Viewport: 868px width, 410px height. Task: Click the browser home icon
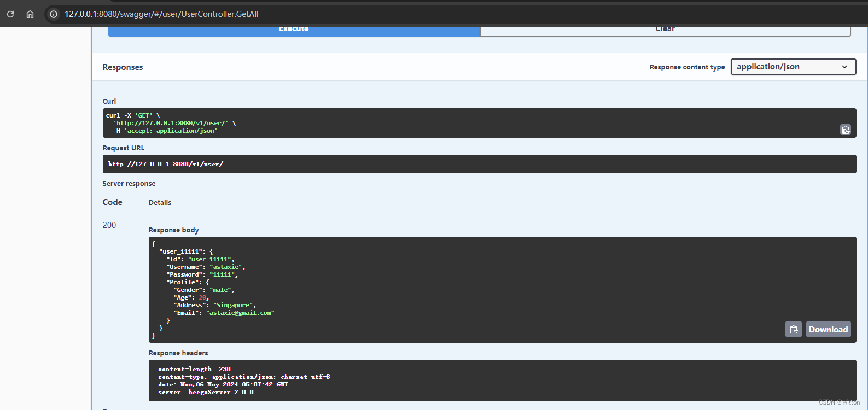[30, 14]
